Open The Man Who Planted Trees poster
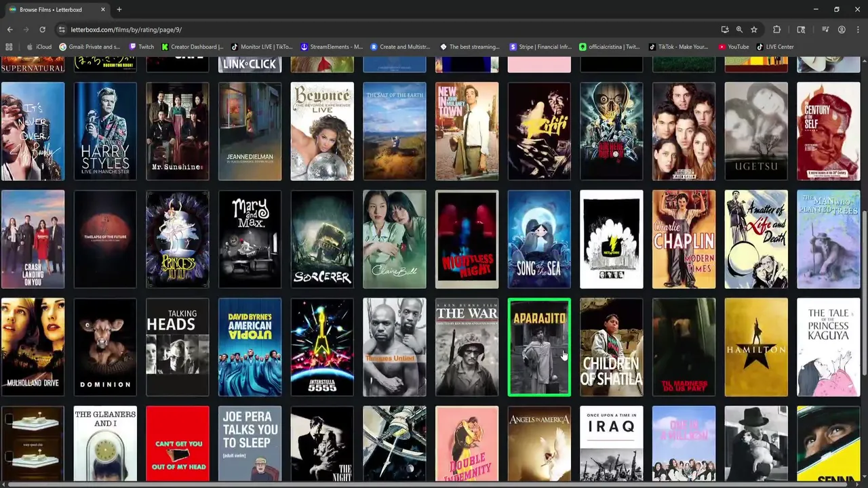The height and width of the screenshot is (488, 868). [829, 239]
